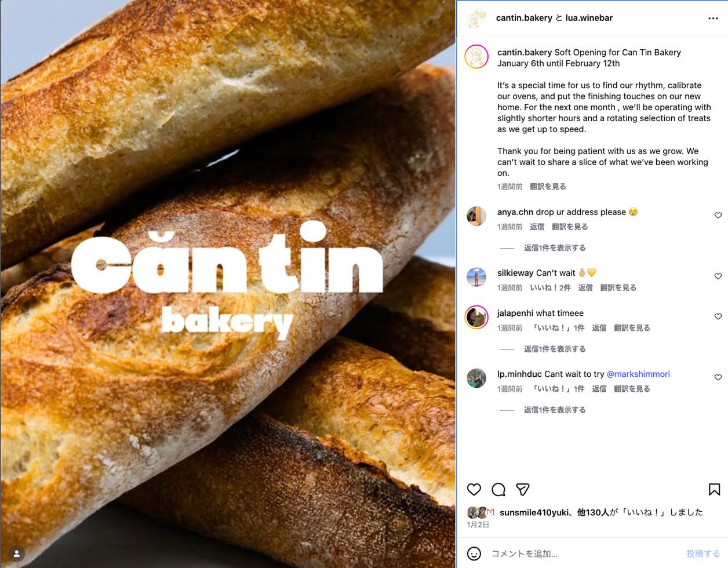728x568 pixels.
Task: Reply to silkieway's comment via 返信
Action: [x=585, y=288]
